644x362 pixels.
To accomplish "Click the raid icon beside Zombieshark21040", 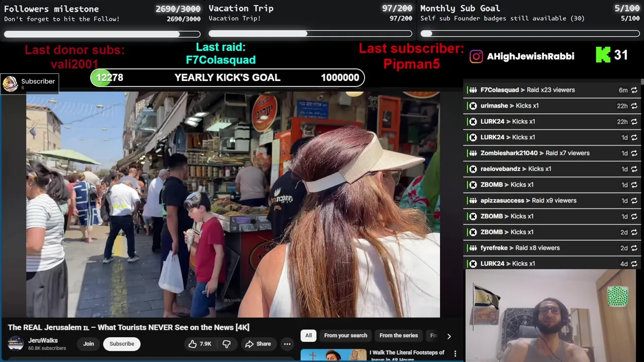I will coord(473,153).
